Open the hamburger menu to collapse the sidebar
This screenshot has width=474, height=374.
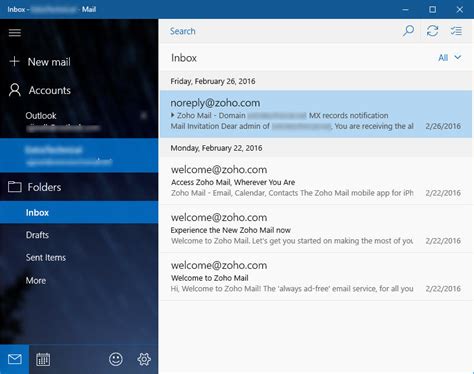click(15, 32)
